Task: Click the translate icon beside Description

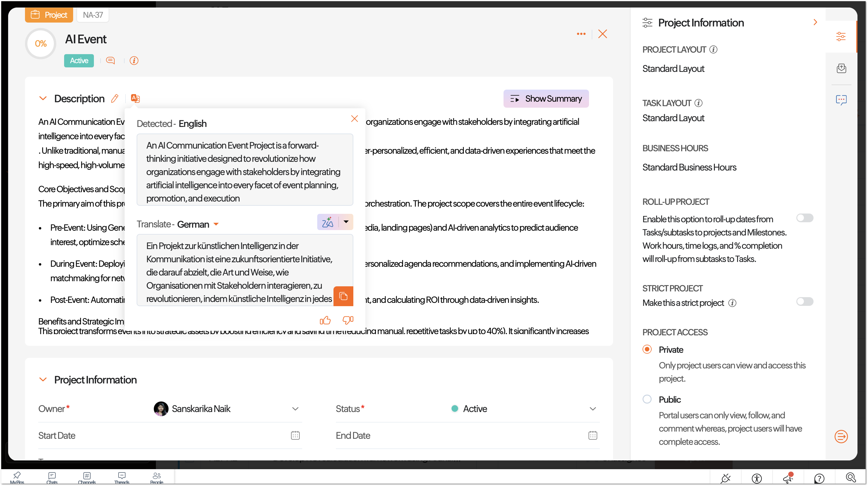Action: pos(135,98)
